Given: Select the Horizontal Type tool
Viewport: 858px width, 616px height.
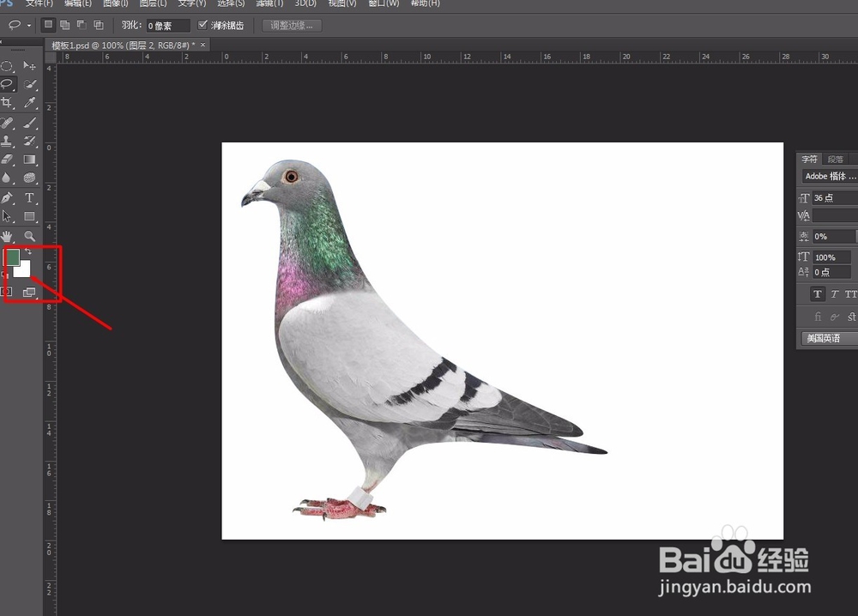Looking at the screenshot, I should [x=29, y=197].
